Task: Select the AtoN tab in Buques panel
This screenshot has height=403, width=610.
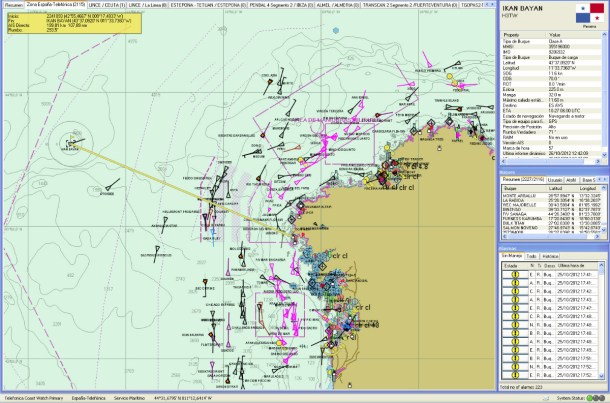Action: coord(571,180)
